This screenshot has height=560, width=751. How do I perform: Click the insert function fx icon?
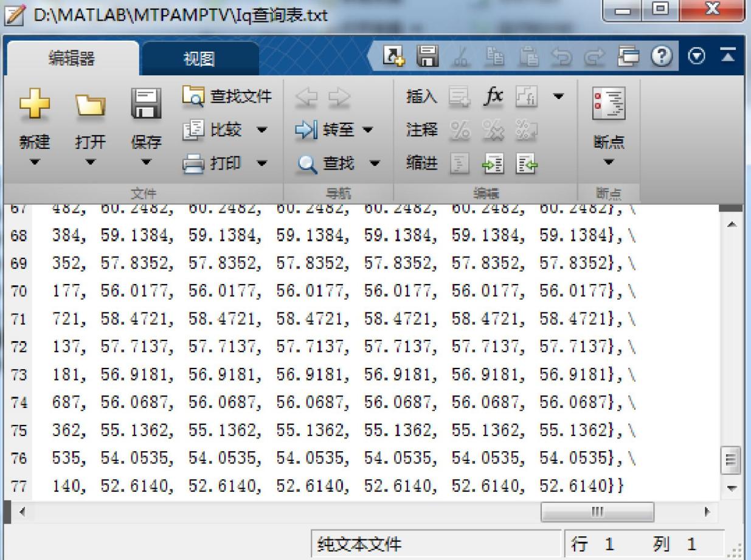[494, 95]
